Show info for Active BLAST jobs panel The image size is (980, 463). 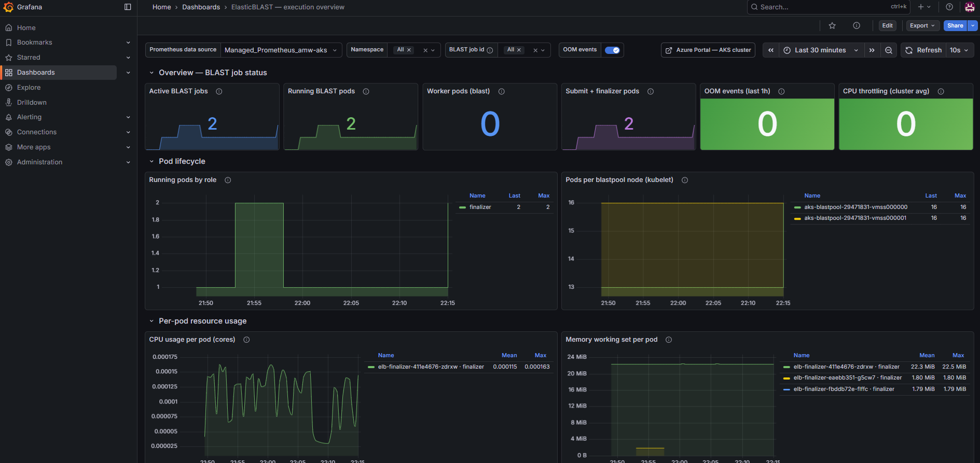point(219,91)
